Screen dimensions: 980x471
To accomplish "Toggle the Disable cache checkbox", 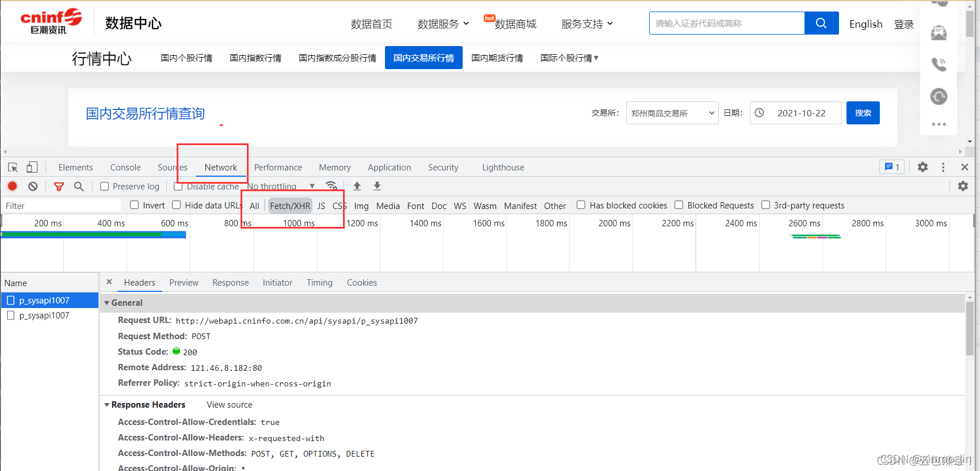I will point(178,186).
